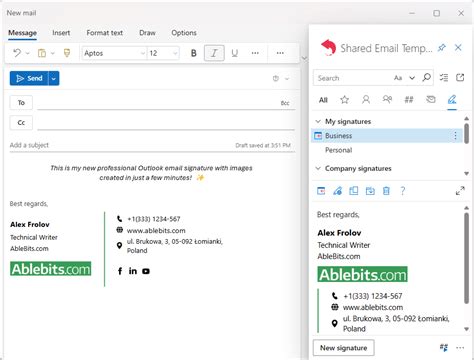Expand search options chevron
Screen dimensions: 474x360
(x=412, y=78)
